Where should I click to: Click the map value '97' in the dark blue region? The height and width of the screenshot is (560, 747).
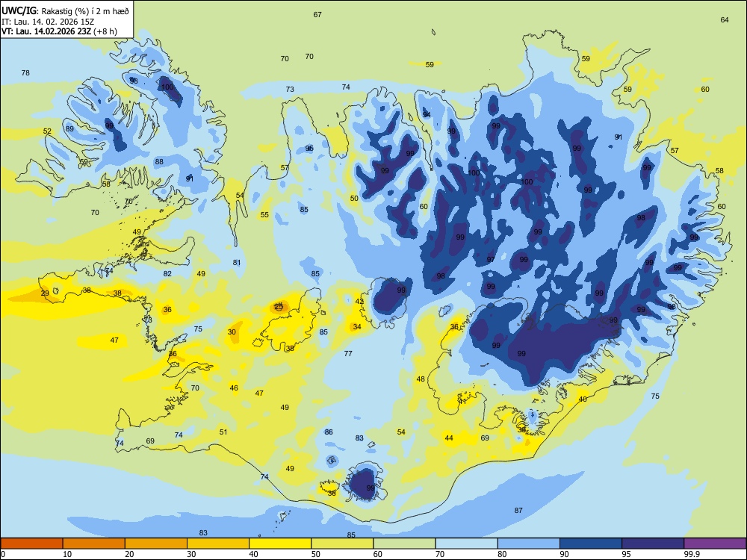click(491, 260)
